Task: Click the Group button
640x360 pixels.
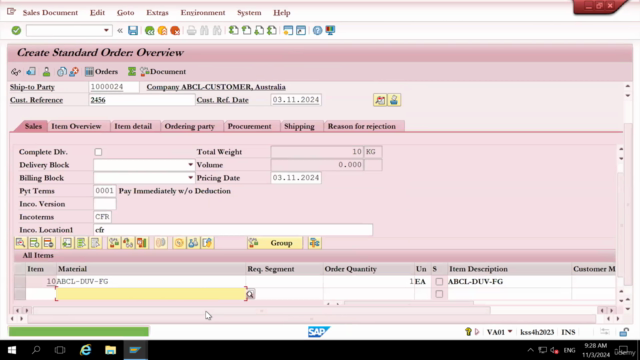Action: [x=275, y=243]
